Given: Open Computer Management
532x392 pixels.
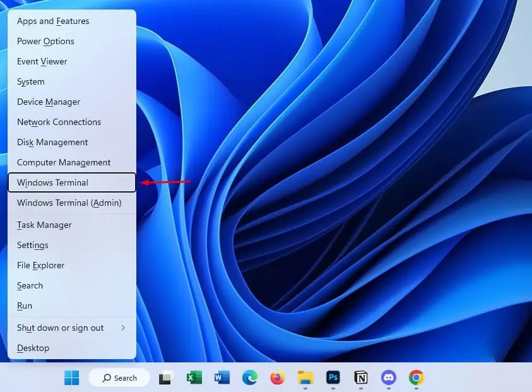Looking at the screenshot, I should (x=63, y=162).
